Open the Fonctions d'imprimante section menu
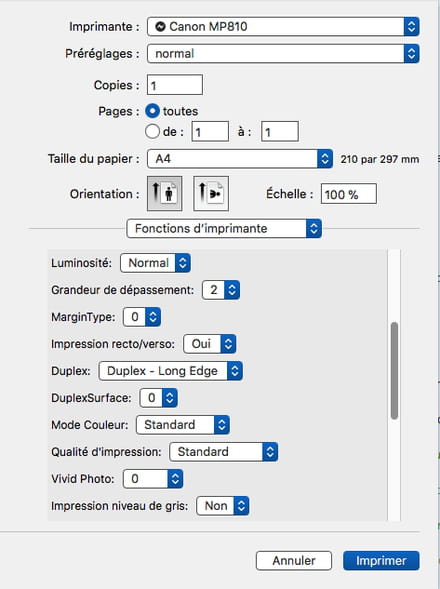This screenshot has height=589, width=440. (224, 228)
